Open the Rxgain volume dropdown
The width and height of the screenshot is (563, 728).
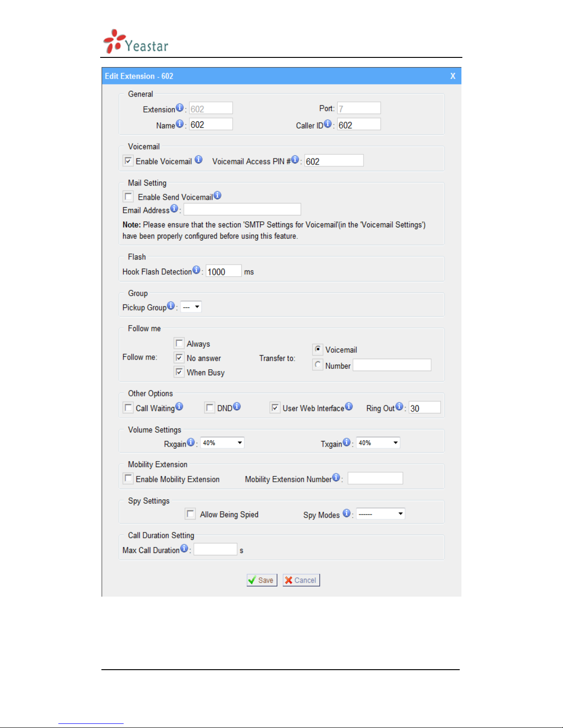tap(222, 443)
